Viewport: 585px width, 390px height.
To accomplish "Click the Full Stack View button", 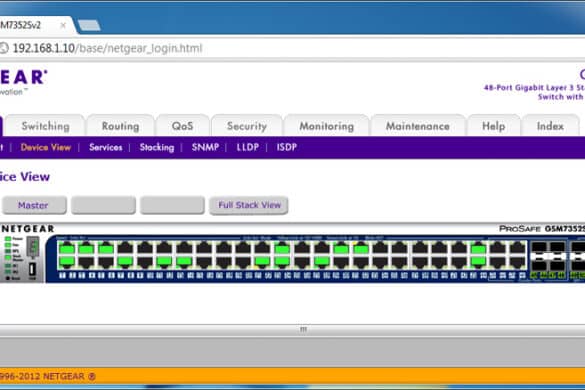I will coord(249,205).
